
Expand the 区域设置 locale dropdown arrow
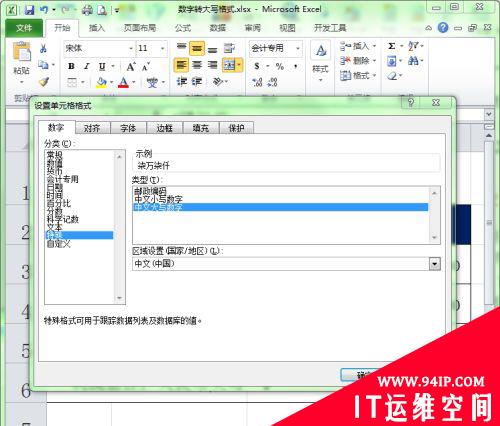click(x=434, y=264)
